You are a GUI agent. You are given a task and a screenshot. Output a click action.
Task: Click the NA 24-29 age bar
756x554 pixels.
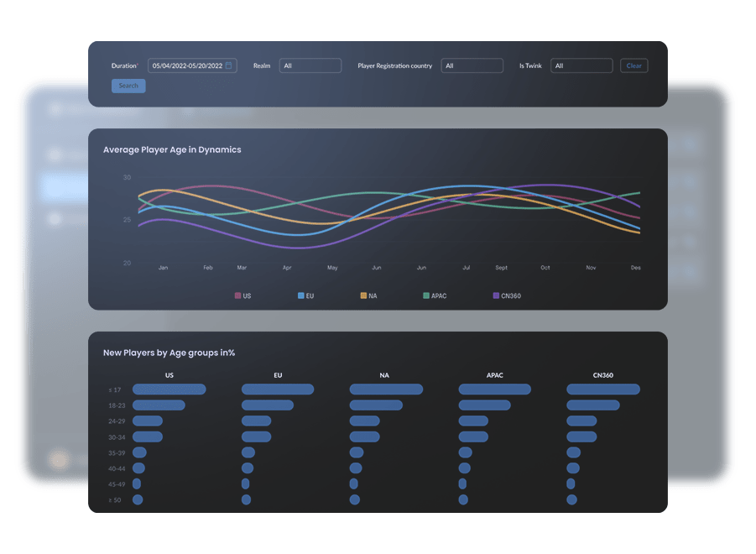click(x=364, y=421)
